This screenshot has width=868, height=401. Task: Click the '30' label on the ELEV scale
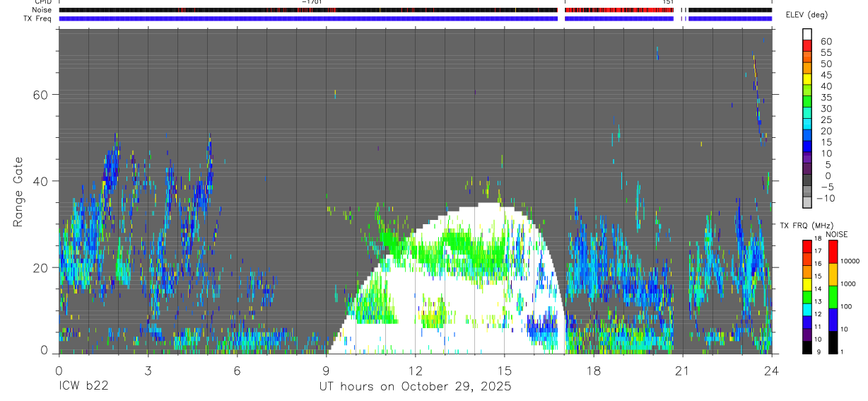click(x=826, y=108)
